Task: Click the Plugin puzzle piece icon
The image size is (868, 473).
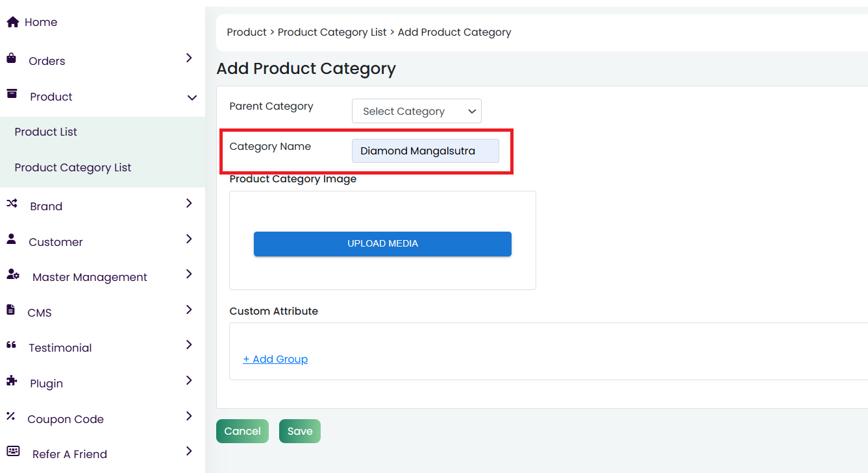Action: click(12, 381)
